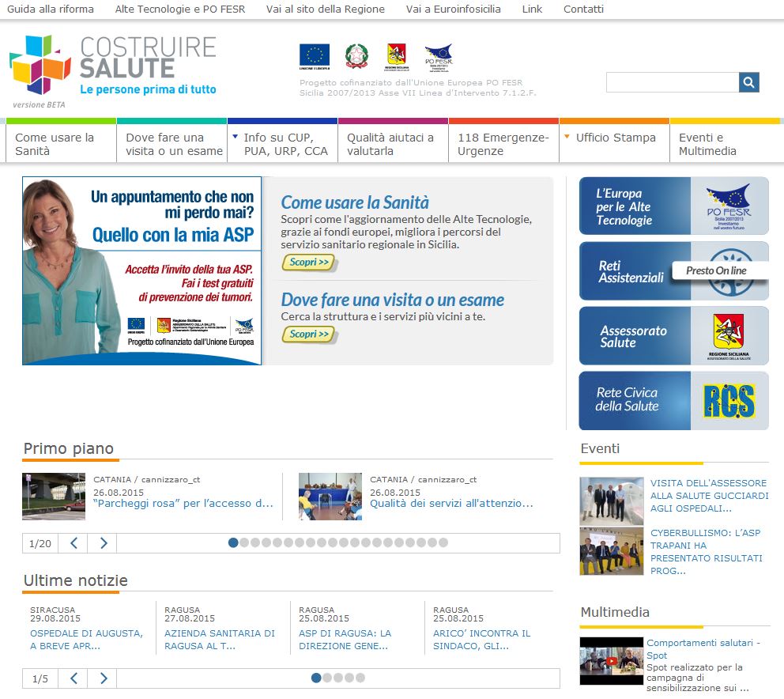The width and height of the screenshot is (784, 699).
Task: Click the European Union flag logo
Action: [x=314, y=56]
